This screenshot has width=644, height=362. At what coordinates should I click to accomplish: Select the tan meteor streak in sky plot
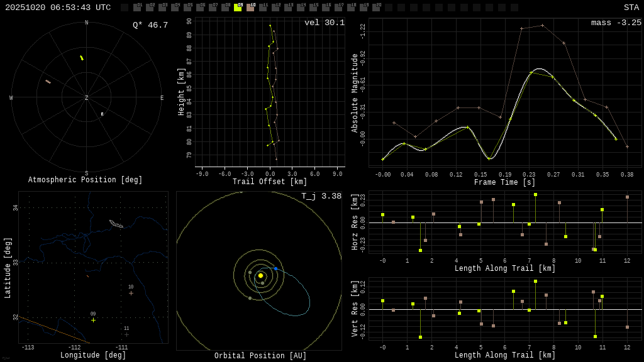[48, 82]
